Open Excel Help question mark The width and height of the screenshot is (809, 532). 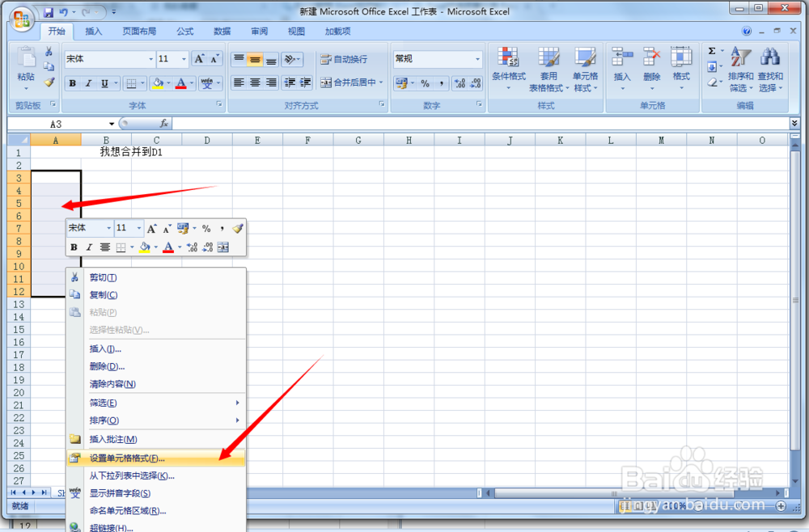click(x=747, y=31)
